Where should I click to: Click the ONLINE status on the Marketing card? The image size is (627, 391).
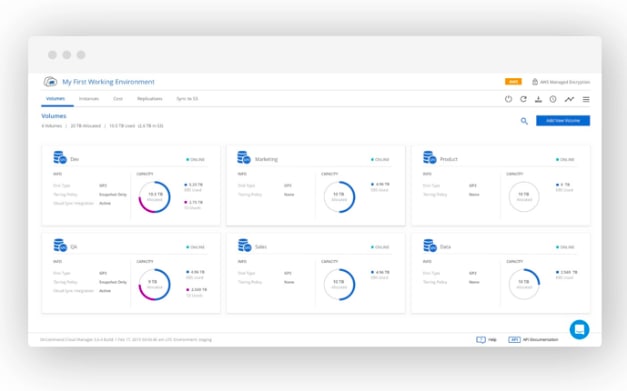[x=380, y=160]
